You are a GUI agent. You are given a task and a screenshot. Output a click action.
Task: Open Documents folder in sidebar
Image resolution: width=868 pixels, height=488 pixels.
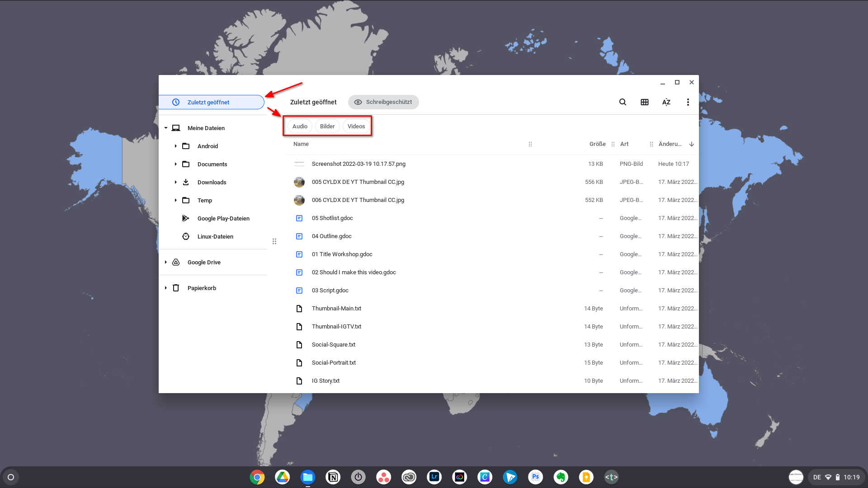click(212, 164)
